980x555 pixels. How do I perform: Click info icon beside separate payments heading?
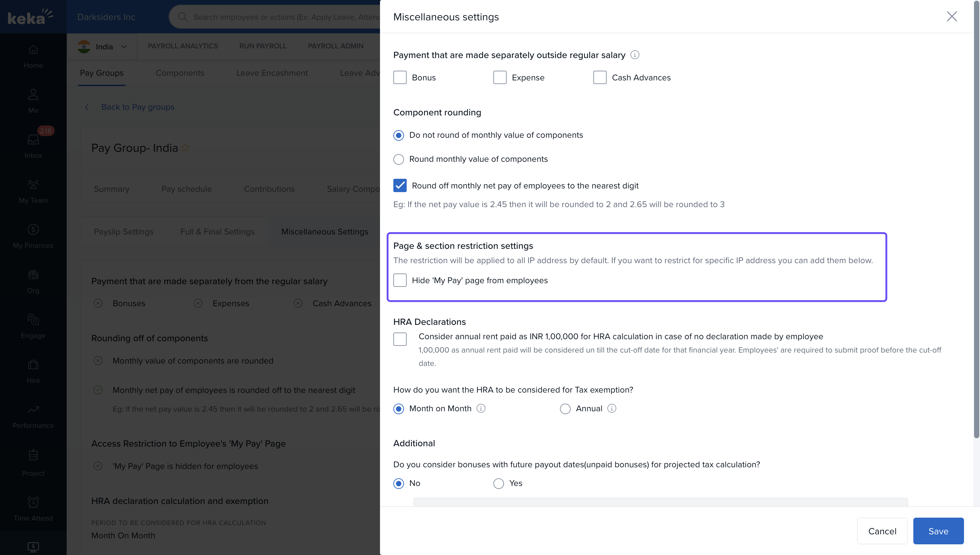635,55
